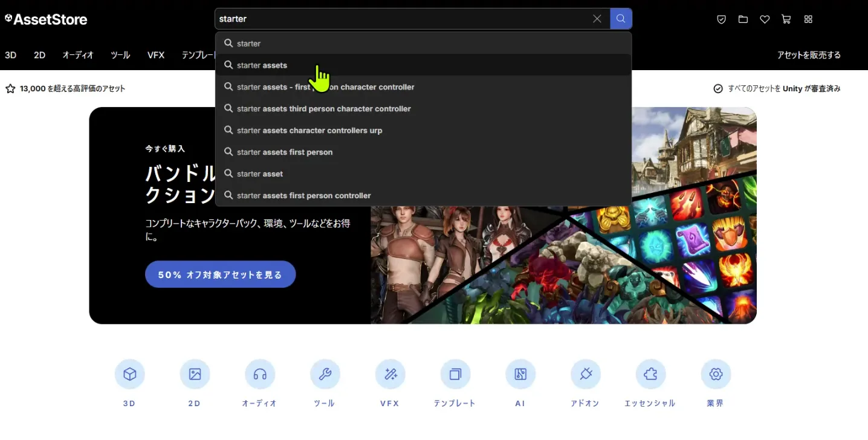Click inside the search input field
This screenshot has height=440, width=868.
point(399,19)
